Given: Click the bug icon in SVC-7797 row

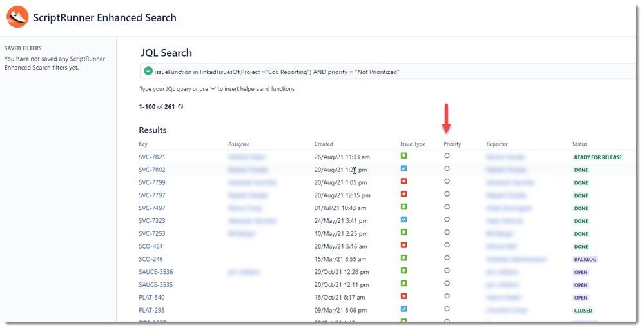Looking at the screenshot, I should point(404,194).
